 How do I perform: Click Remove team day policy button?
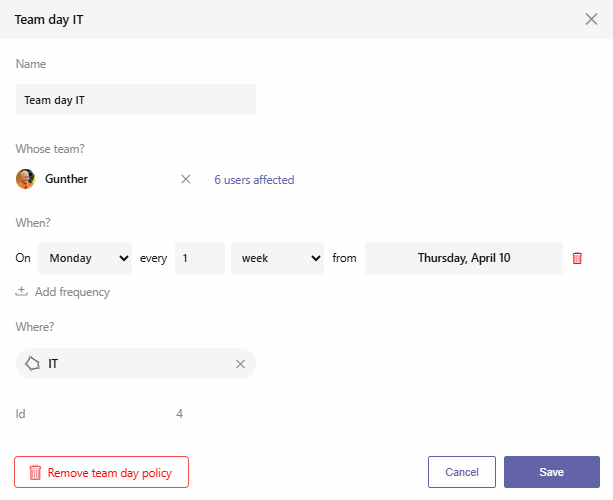[102, 472]
